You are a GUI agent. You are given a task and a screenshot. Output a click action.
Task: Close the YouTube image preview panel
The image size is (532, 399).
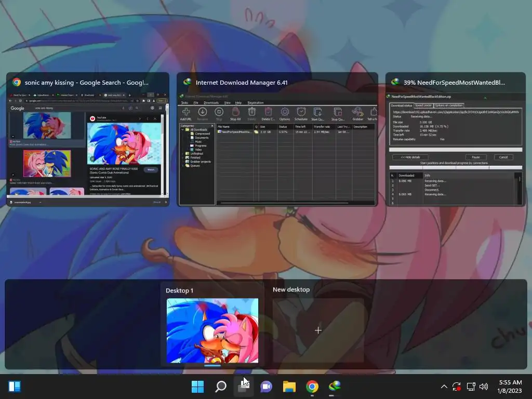click(x=155, y=118)
